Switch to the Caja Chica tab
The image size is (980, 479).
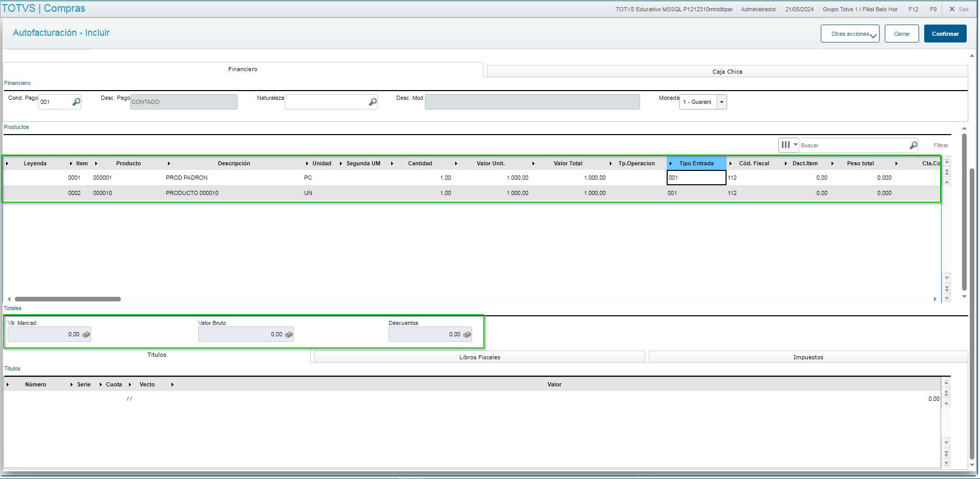click(x=727, y=72)
